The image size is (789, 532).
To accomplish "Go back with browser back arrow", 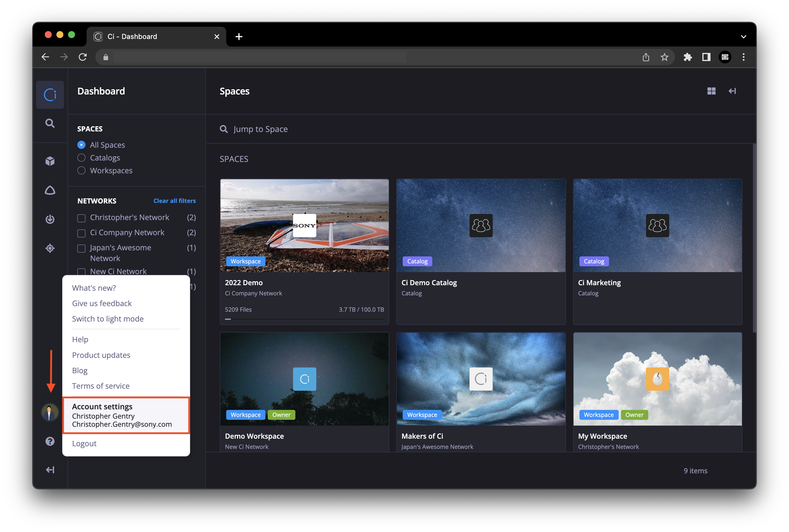I will pyautogui.click(x=45, y=57).
